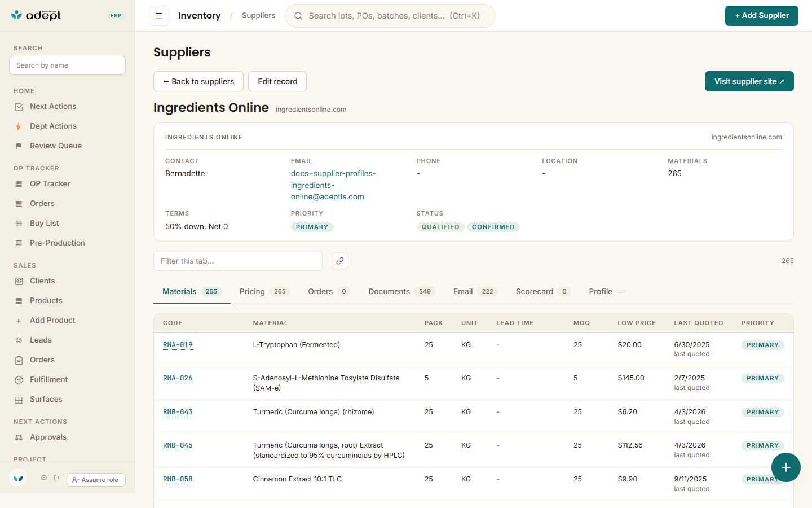Click the Approvals people icon

19,437
